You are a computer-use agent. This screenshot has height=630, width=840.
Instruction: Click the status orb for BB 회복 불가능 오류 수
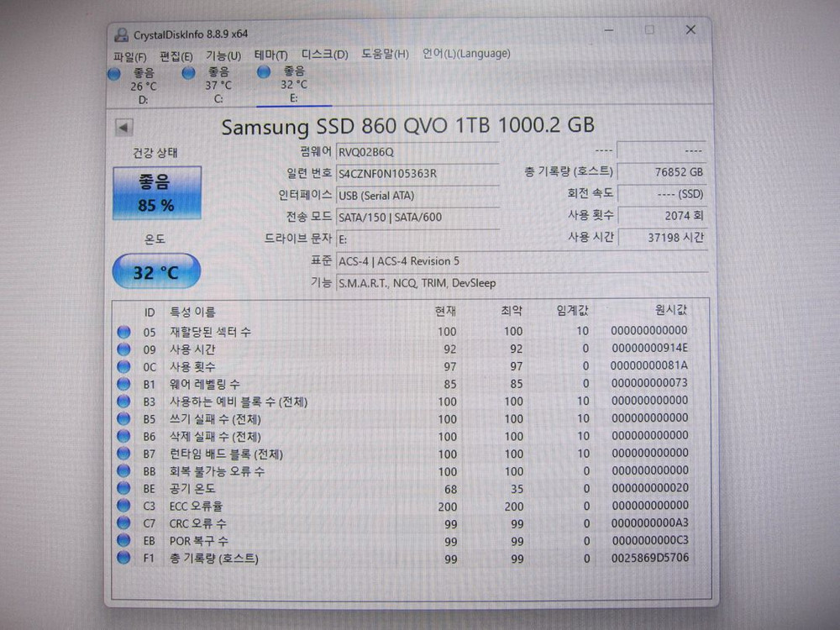[x=123, y=471]
